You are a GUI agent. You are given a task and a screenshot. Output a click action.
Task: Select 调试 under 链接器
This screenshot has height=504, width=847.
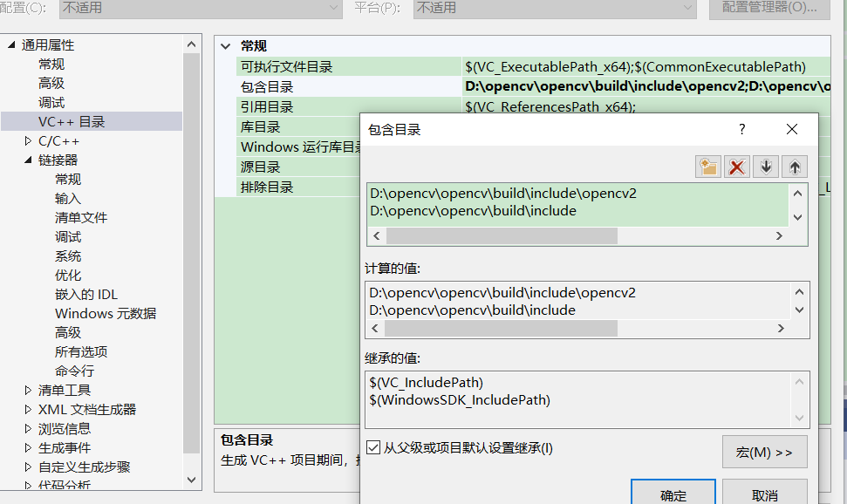tap(68, 236)
